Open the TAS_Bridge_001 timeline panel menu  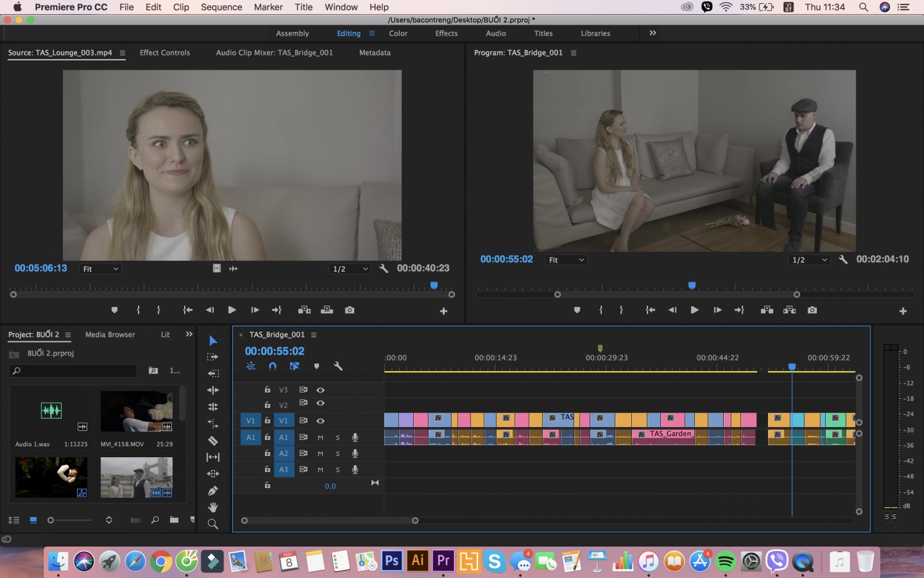click(x=314, y=335)
